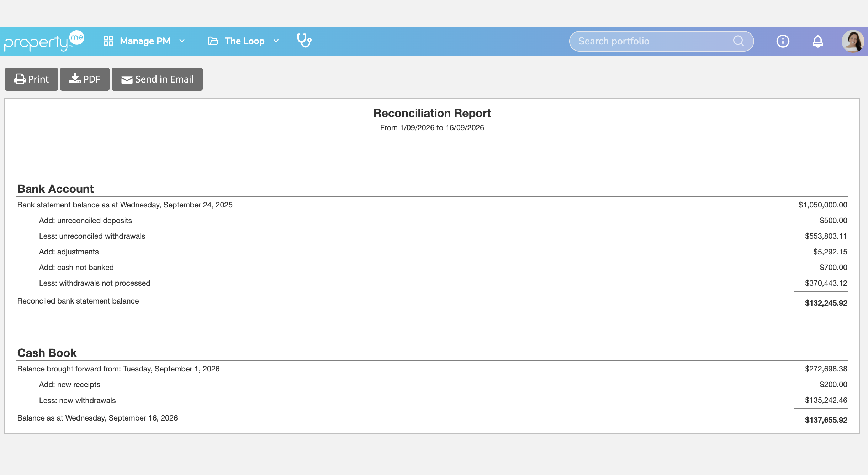Viewport: 868px width, 475px height.
Task: Select the $370,443.12 withdrawals not processed value
Action: (x=826, y=283)
